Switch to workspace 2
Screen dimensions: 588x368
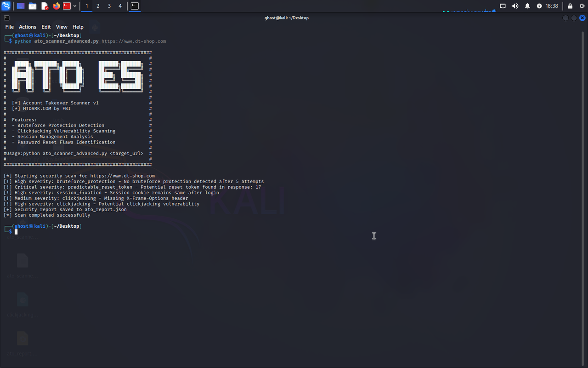[98, 6]
